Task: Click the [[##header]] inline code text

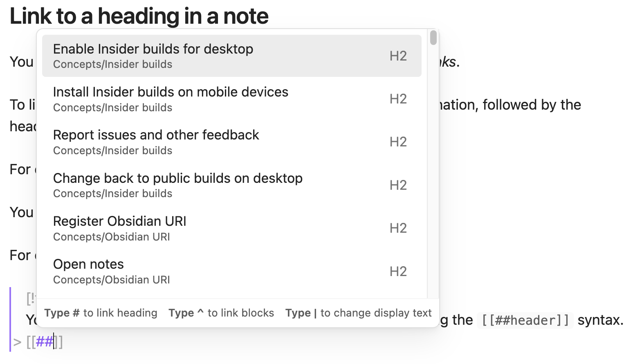Action: click(525, 320)
